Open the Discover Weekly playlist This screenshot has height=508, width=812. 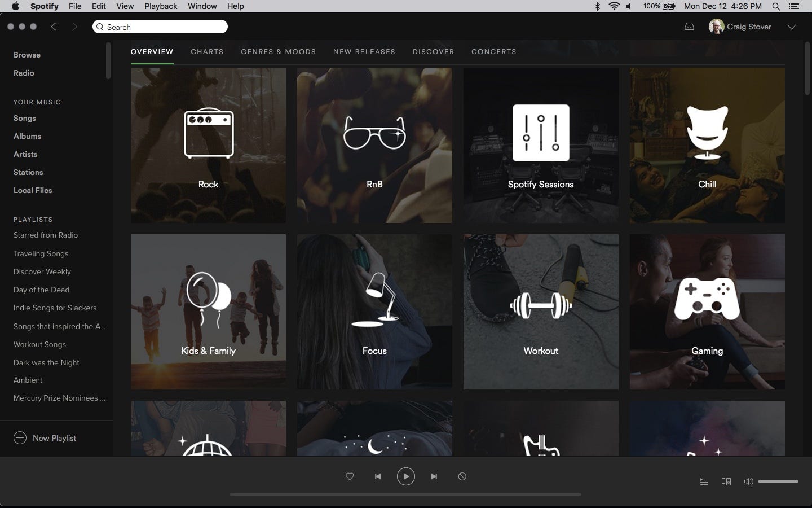tap(42, 271)
